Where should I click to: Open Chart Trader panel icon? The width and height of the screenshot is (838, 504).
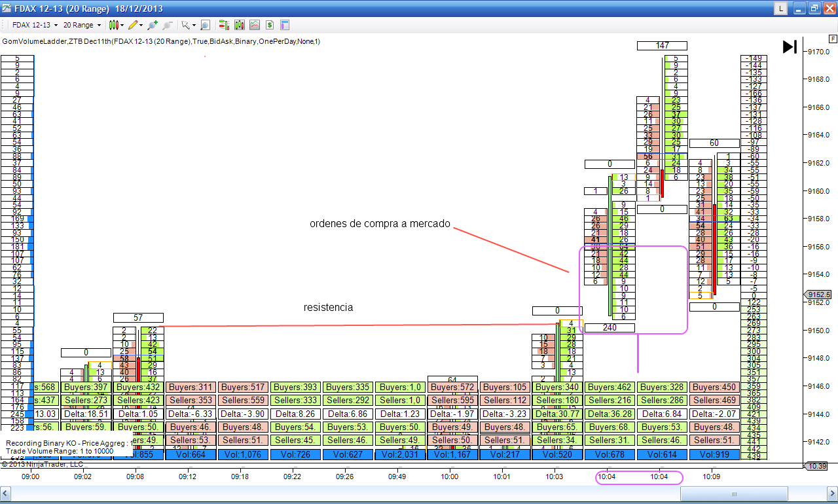click(223, 25)
